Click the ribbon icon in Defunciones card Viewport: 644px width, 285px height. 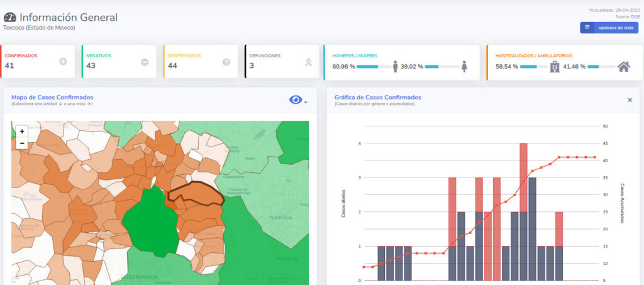pyautogui.click(x=308, y=62)
